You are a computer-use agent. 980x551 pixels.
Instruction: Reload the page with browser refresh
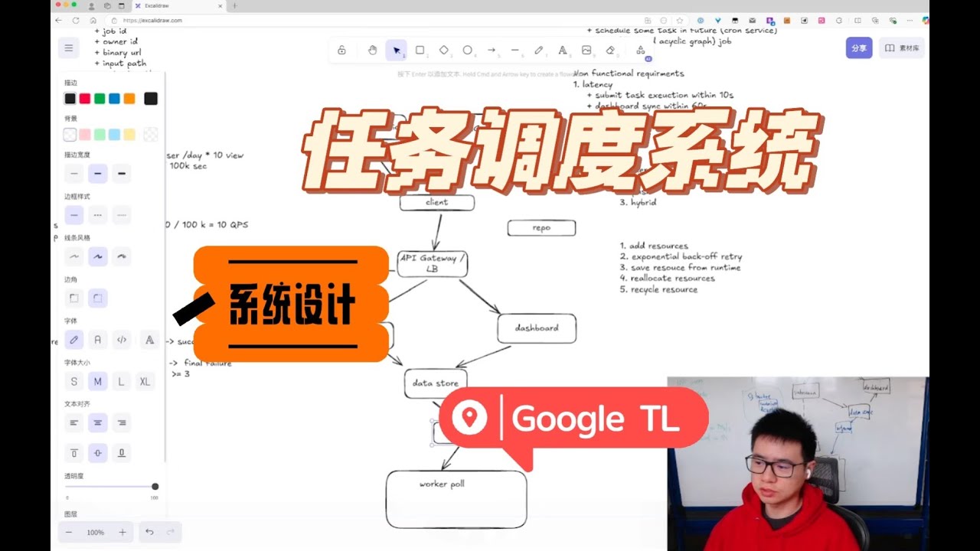click(x=76, y=21)
